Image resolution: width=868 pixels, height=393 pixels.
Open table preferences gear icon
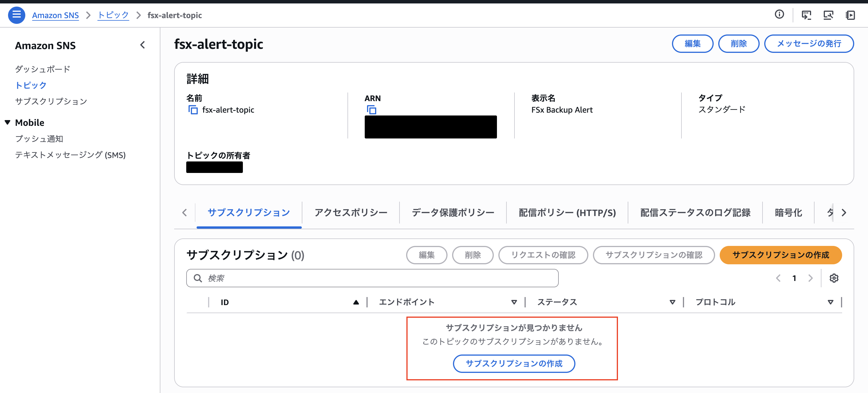tap(834, 278)
